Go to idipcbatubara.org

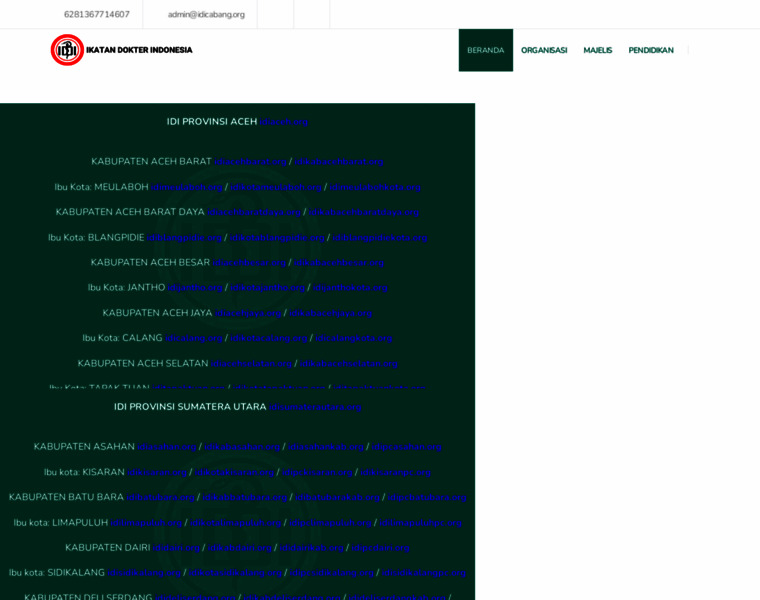click(x=427, y=498)
